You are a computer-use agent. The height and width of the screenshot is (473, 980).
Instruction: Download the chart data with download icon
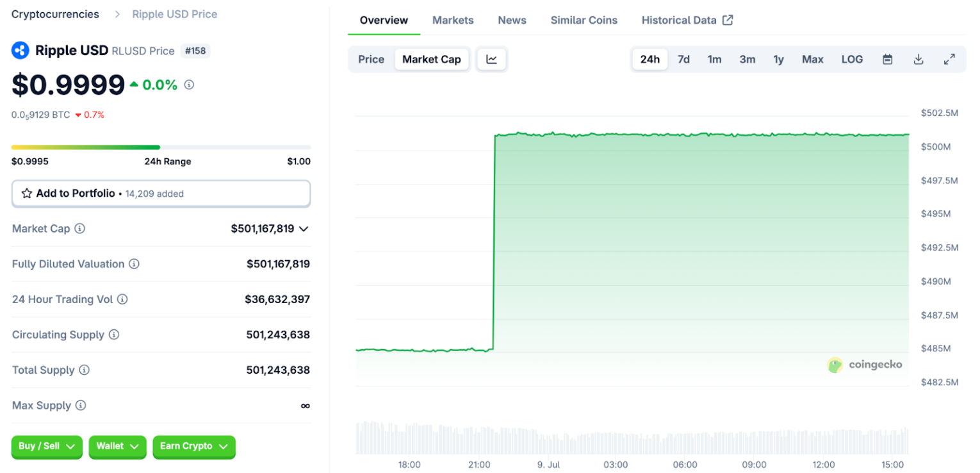pyautogui.click(x=919, y=60)
